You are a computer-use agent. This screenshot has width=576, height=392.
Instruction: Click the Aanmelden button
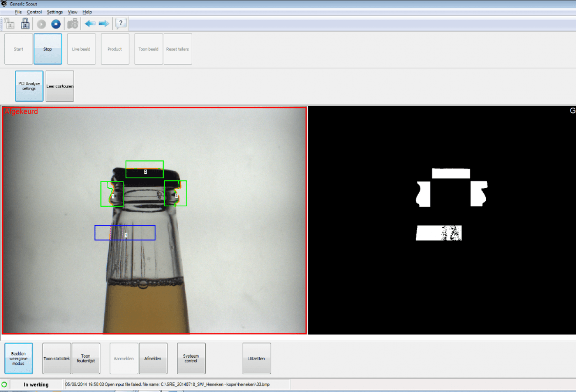[x=124, y=358]
